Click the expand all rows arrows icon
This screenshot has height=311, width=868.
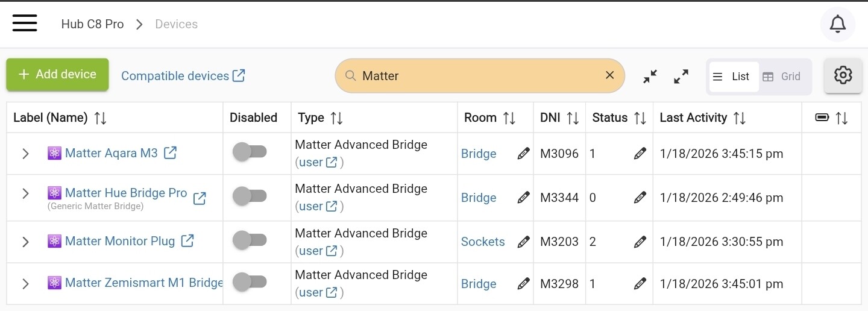(681, 77)
